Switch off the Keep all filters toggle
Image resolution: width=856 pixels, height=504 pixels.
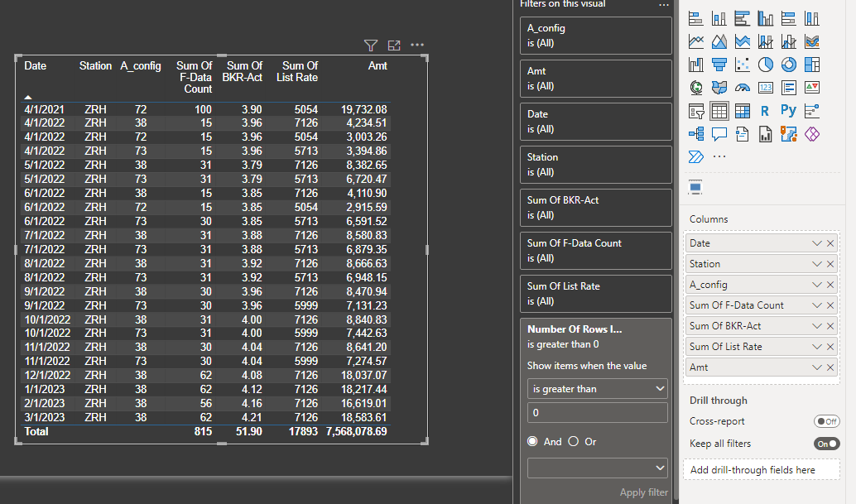826,444
